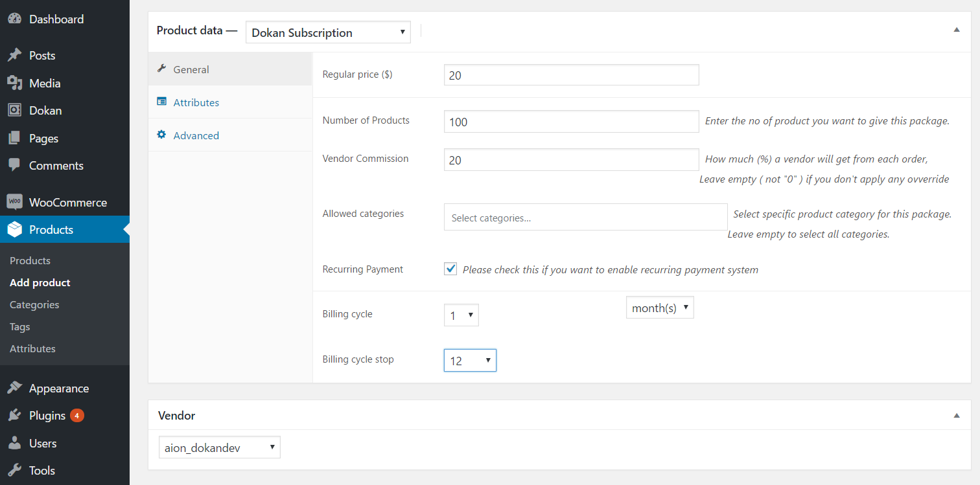Click the Vendor Commission input field
980x485 pixels.
click(572, 159)
